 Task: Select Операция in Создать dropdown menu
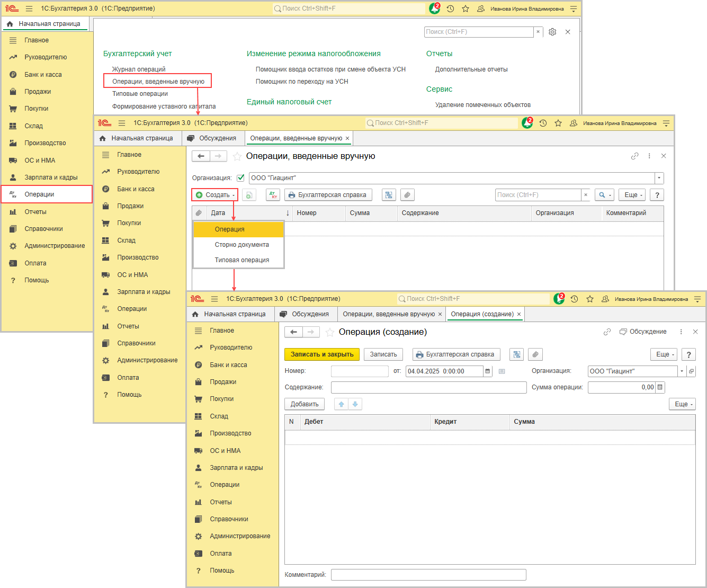239,229
